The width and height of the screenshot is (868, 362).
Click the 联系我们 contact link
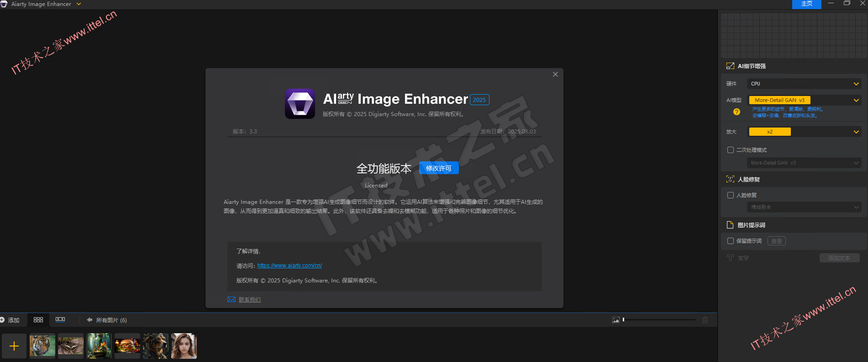[250, 300]
